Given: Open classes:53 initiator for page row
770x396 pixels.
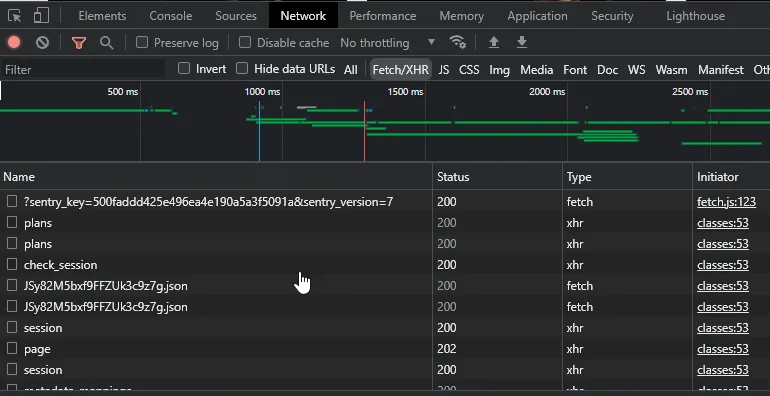Looking at the screenshot, I should click(723, 349).
